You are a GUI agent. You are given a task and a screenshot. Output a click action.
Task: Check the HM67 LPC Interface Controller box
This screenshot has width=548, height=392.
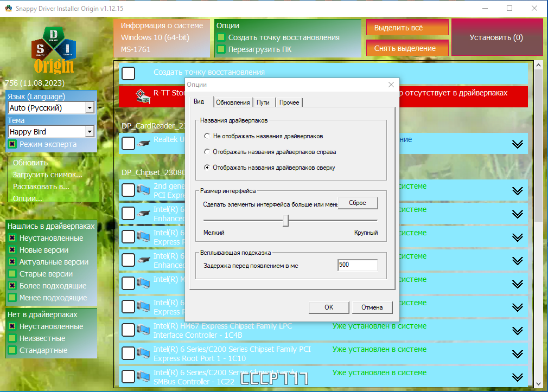(x=128, y=330)
